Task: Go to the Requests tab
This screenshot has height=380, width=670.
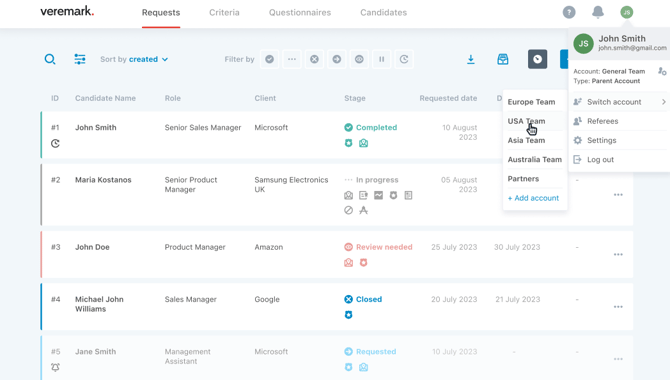Action: pyautogui.click(x=161, y=12)
